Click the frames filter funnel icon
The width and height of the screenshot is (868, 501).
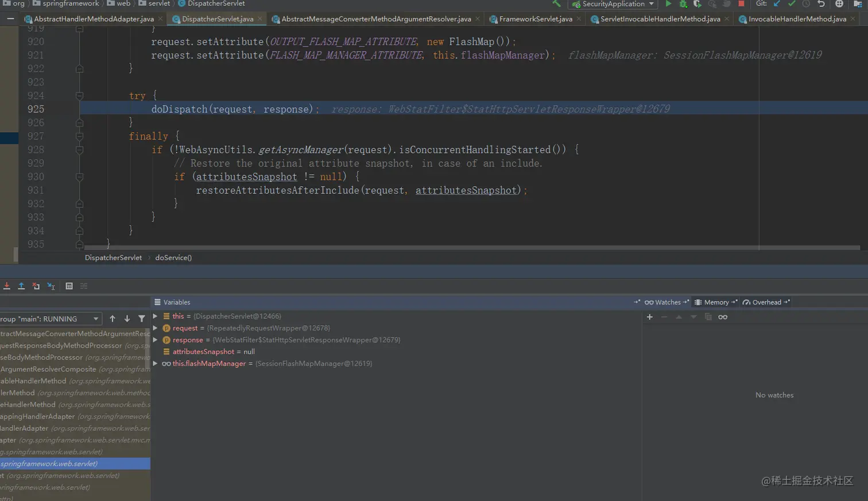(142, 319)
